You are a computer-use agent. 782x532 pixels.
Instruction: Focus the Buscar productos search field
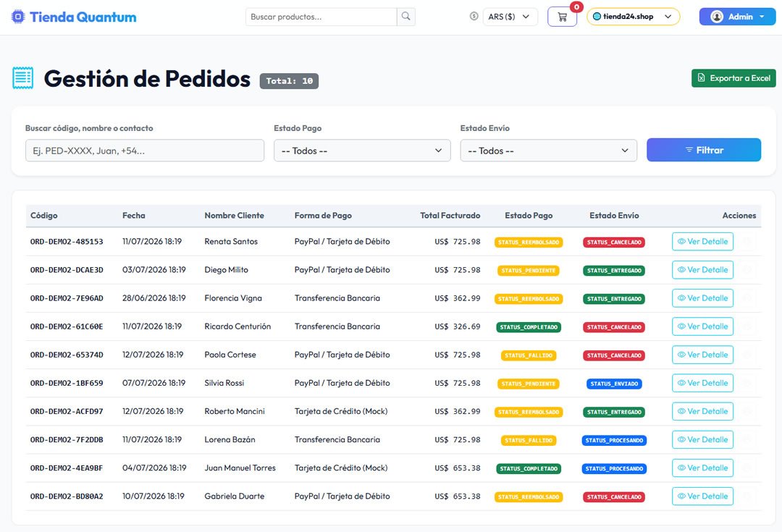pos(321,17)
